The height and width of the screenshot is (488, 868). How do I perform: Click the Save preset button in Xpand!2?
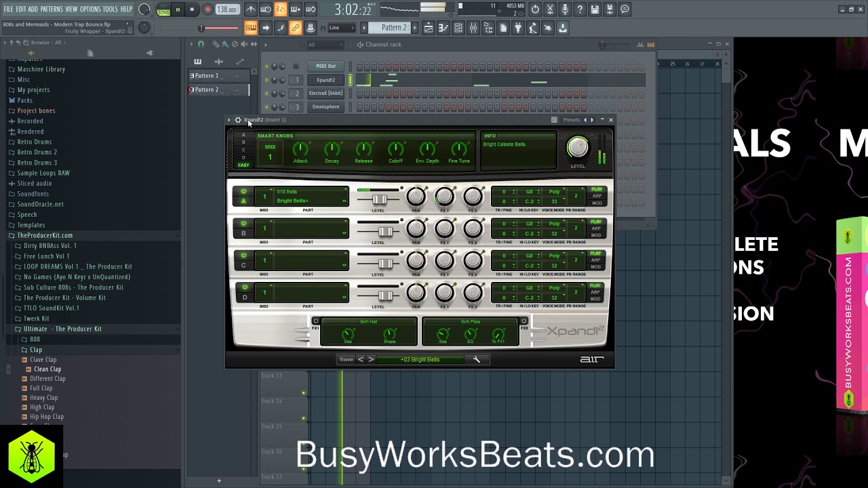tap(347, 359)
